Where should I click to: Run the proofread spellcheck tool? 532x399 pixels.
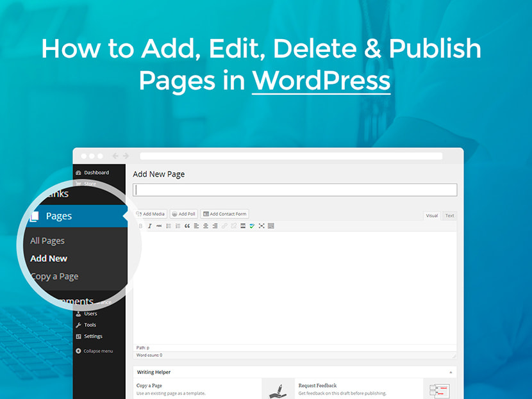[252, 226]
